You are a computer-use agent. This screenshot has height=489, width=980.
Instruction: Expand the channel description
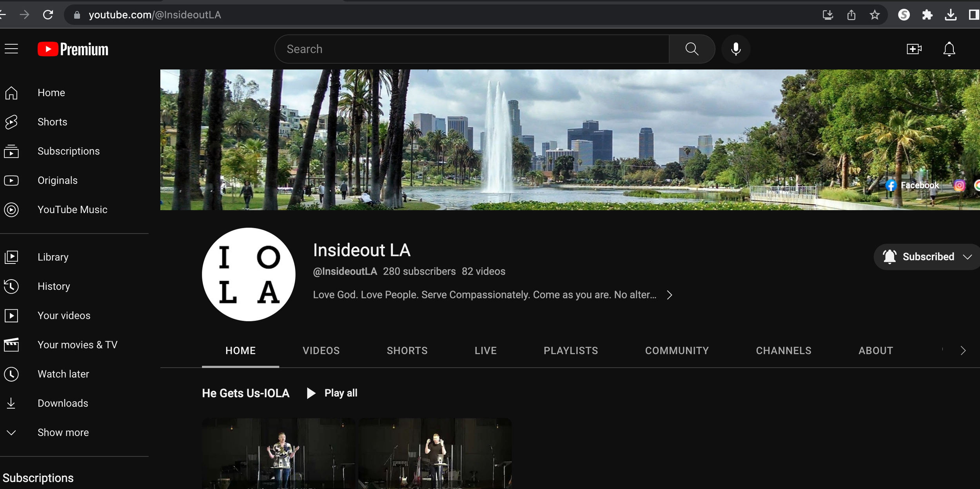(x=670, y=294)
